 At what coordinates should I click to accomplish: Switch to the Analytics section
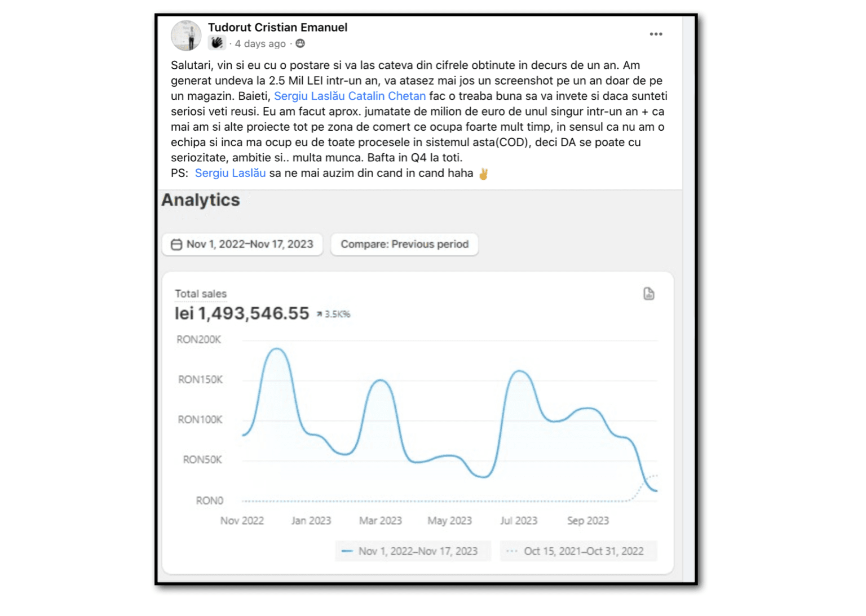[x=200, y=200]
